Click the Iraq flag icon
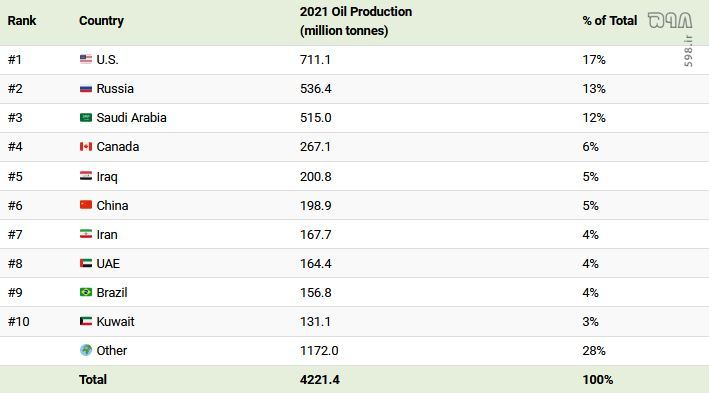The image size is (709, 393). 86,176
